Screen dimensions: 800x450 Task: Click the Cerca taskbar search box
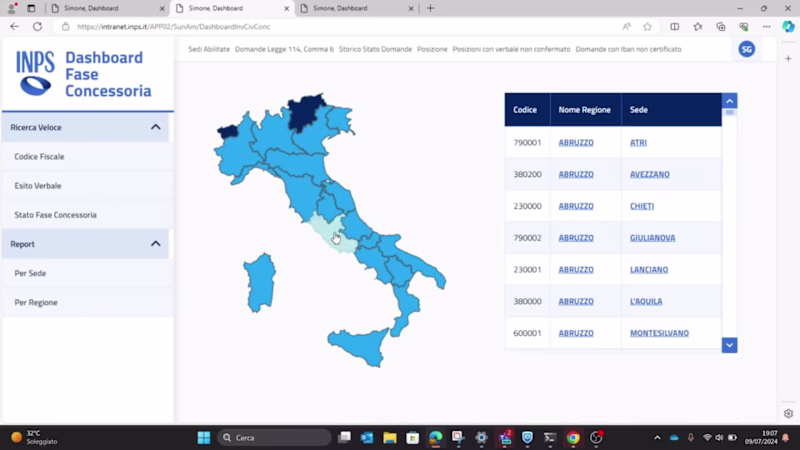(274, 437)
